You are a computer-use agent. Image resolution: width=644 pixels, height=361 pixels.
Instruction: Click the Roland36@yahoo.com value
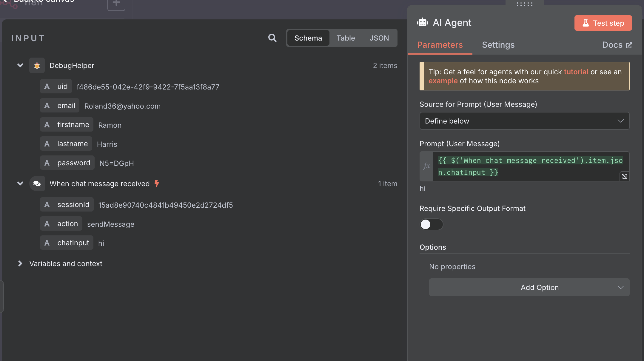coord(122,106)
